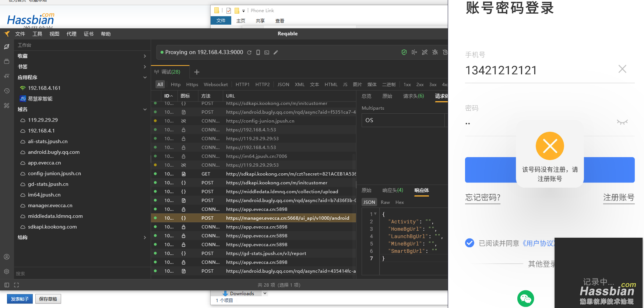Select the manager.evecca.cn:5668 POST row
Screen dimensions: 644x308
click(253, 218)
